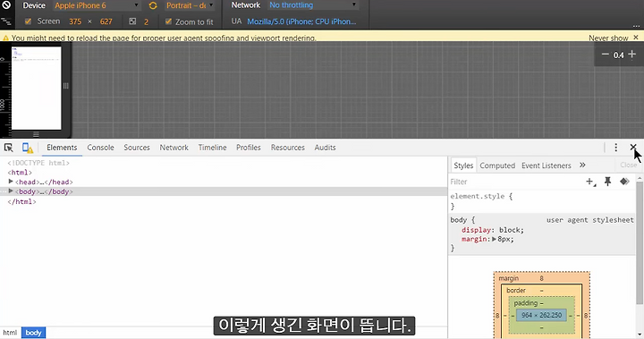Select the Computed pane tab
Viewport: 644px width, 339px height.
497,165
